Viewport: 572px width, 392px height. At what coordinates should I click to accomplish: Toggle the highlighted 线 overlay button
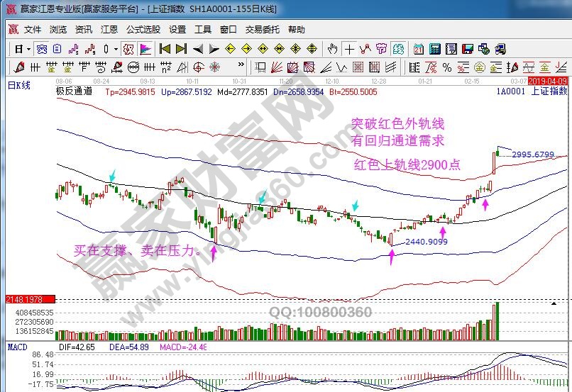coord(128,49)
